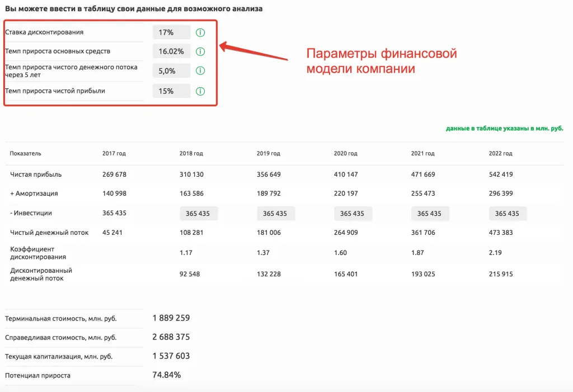573x392 pixels.
Task: Click the fair value 2 688 375
Action: coord(171,337)
